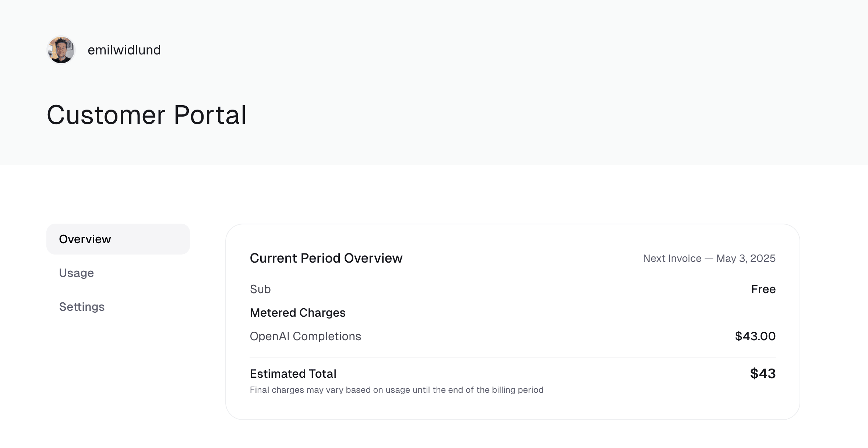Go to the Settings tab
The height and width of the screenshot is (448, 868).
click(x=82, y=307)
